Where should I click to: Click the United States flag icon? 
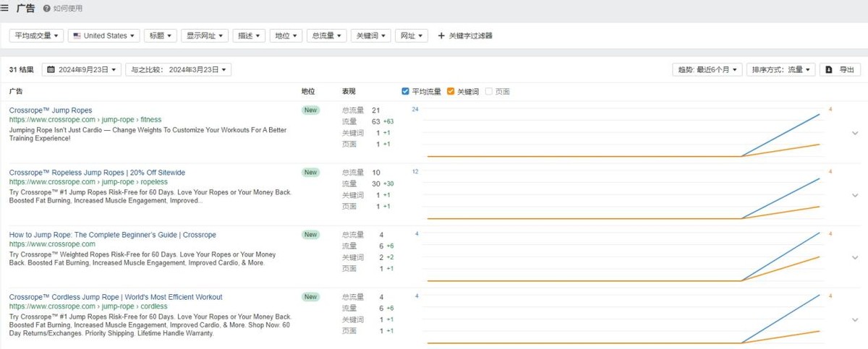[x=77, y=35]
